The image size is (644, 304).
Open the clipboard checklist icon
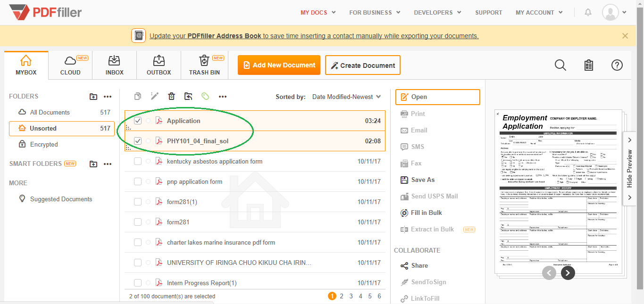click(x=589, y=65)
